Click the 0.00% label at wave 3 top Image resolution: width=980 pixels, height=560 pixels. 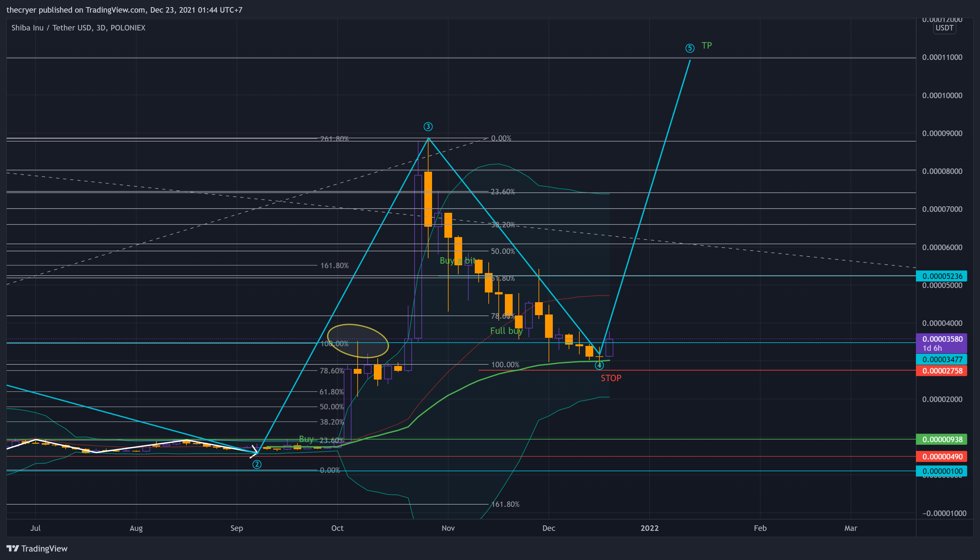pos(501,138)
